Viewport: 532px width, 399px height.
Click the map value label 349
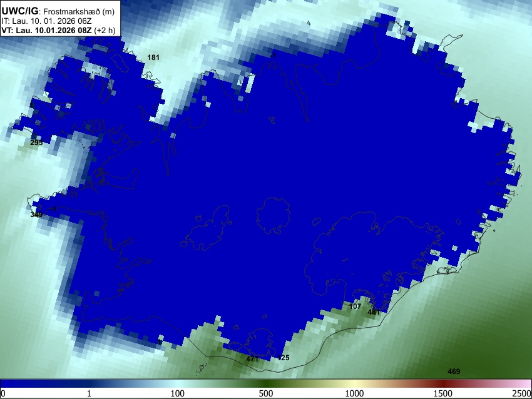(x=36, y=215)
